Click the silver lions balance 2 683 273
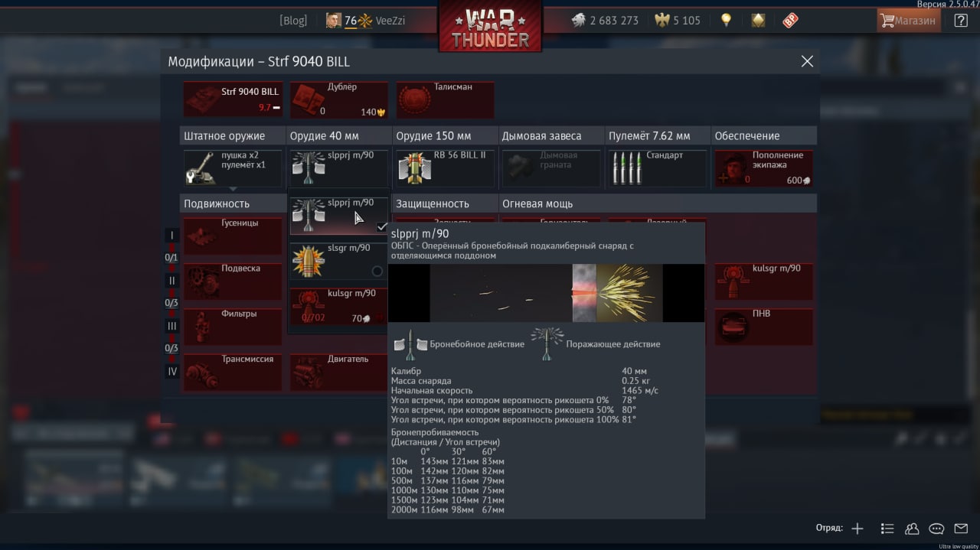The height and width of the screenshot is (550, 980). (x=605, y=21)
